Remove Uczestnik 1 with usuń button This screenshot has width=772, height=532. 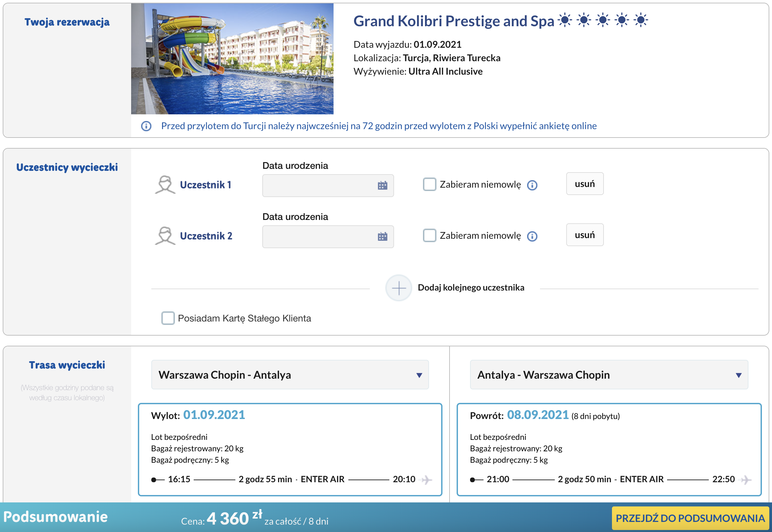coord(585,184)
